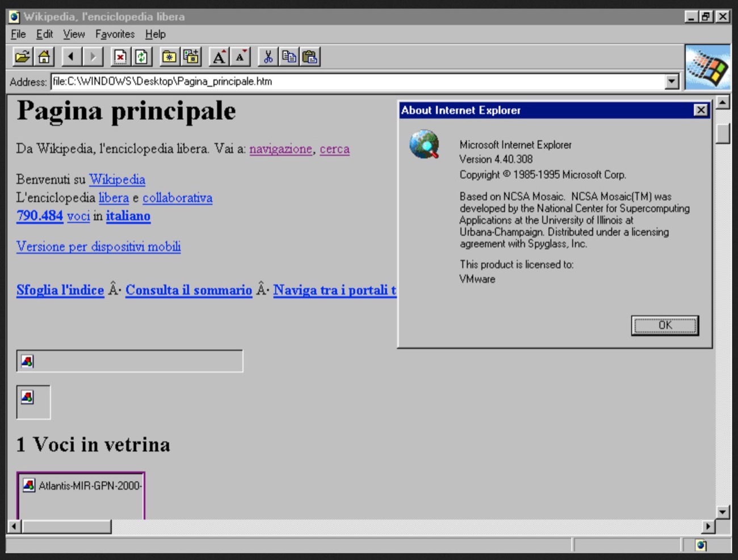
Task: Click the vertical scrollbar up arrow
Action: (x=723, y=103)
